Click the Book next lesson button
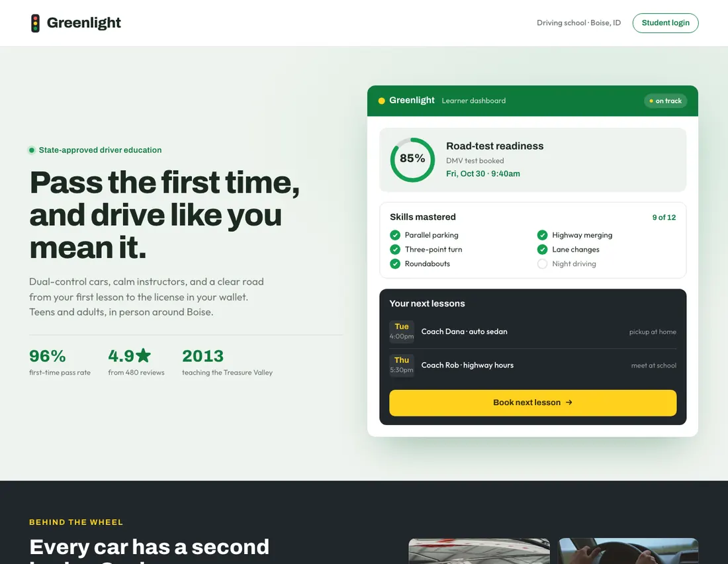Image resolution: width=728 pixels, height=564 pixels. 533,402
